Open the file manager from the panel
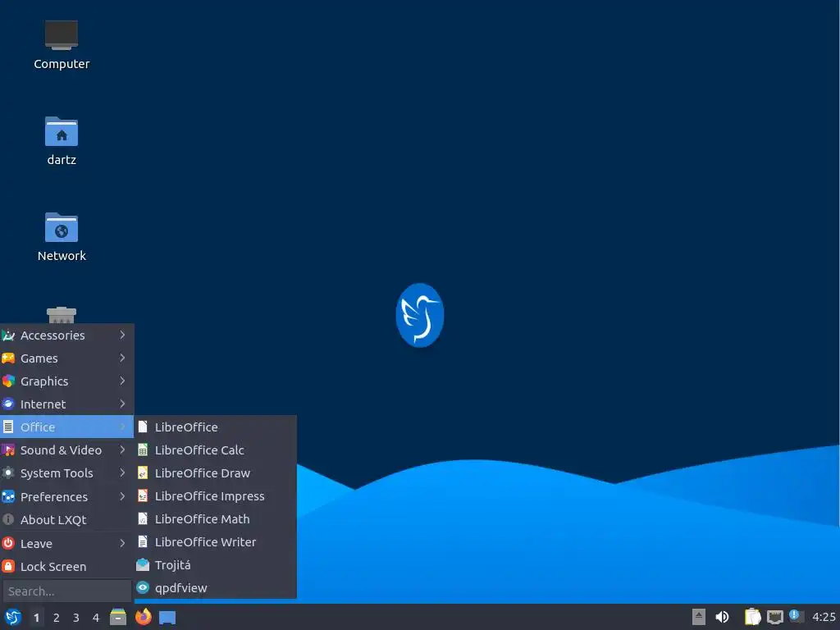 [x=118, y=617]
